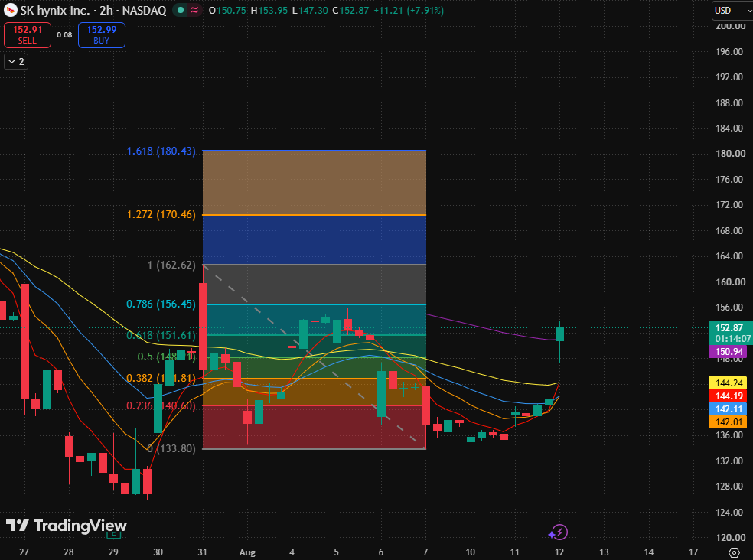753x560 pixels.
Task: Click the 27 date label on time axis
Action: (24, 552)
